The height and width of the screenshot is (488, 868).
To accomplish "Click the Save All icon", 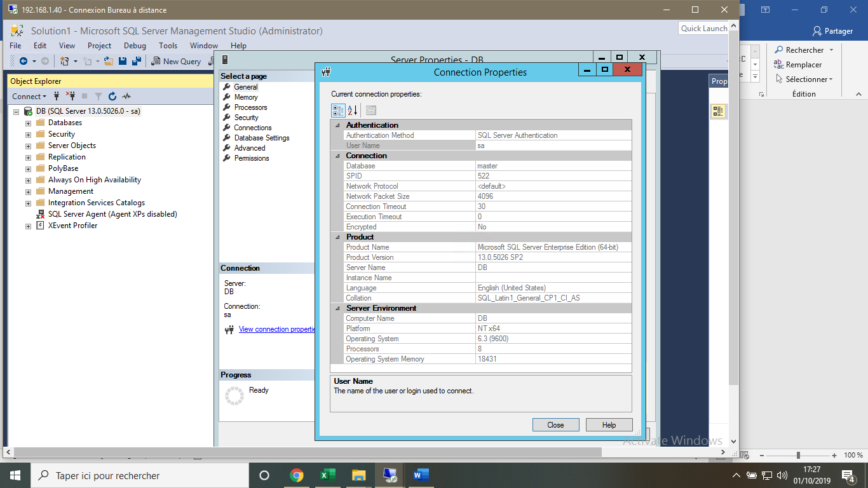I will click(136, 61).
